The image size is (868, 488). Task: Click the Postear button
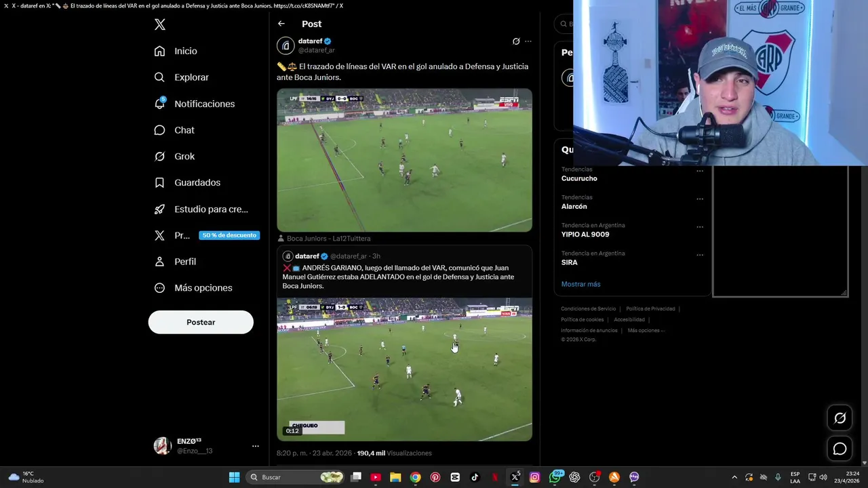pyautogui.click(x=201, y=322)
